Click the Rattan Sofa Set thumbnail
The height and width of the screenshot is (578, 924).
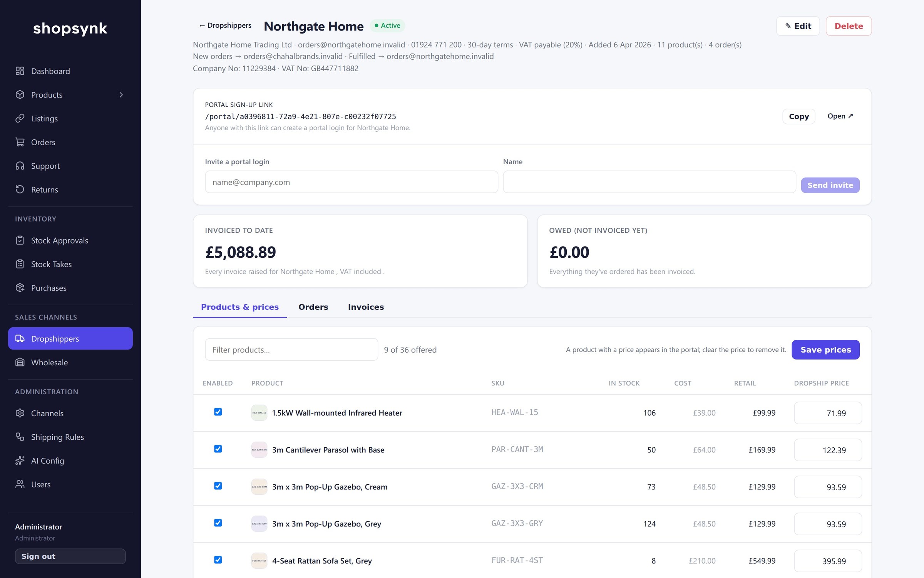pyautogui.click(x=259, y=561)
